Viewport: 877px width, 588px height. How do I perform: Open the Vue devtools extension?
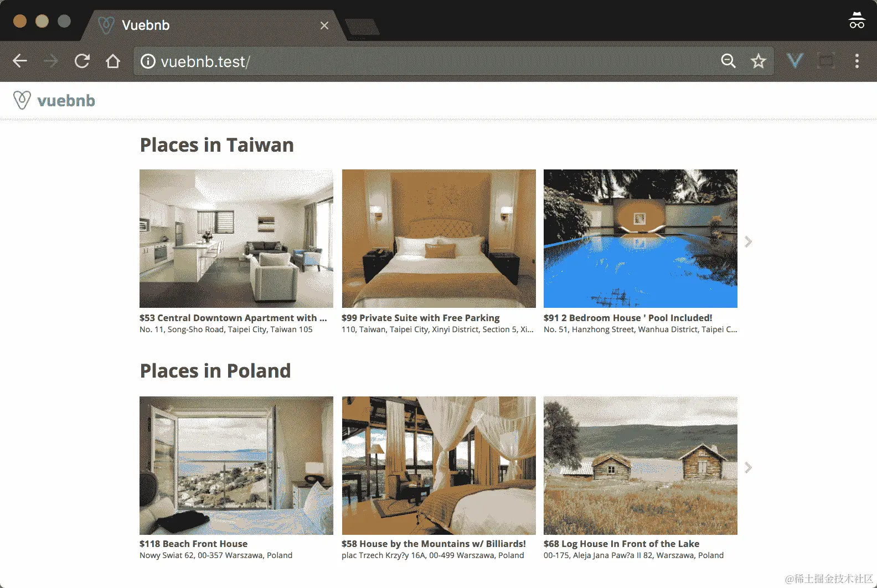795,60
